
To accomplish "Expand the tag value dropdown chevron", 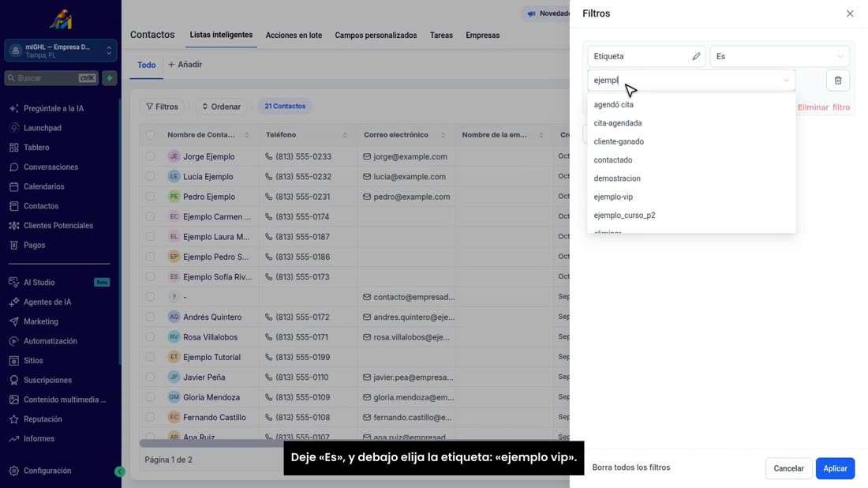I will coord(785,81).
